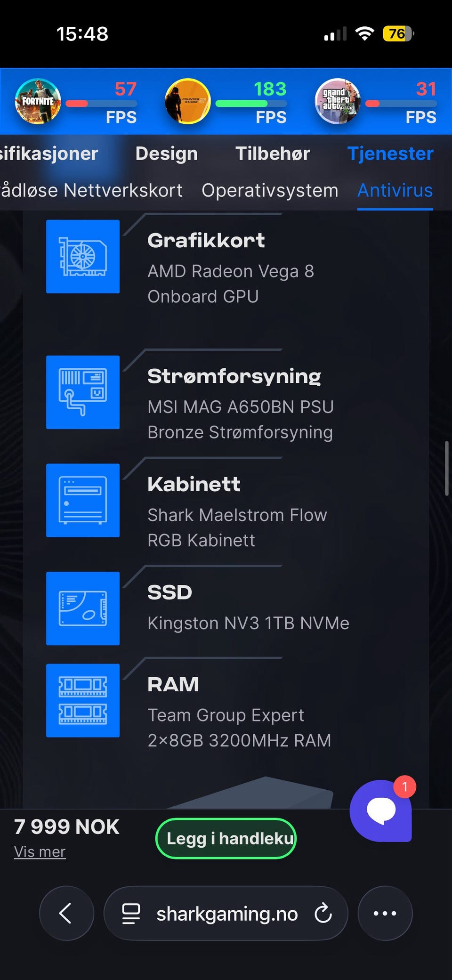Tap the Counter-Strike 183 FPS bar
452x980 pixels.
[251, 104]
